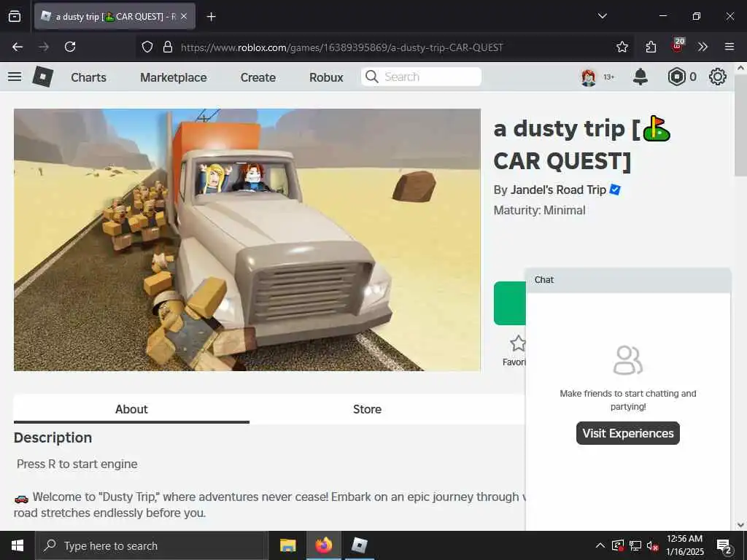Screen dimensions: 747x560
Task: Close the 'a dusty trip' browser tab
Action: 184,17
